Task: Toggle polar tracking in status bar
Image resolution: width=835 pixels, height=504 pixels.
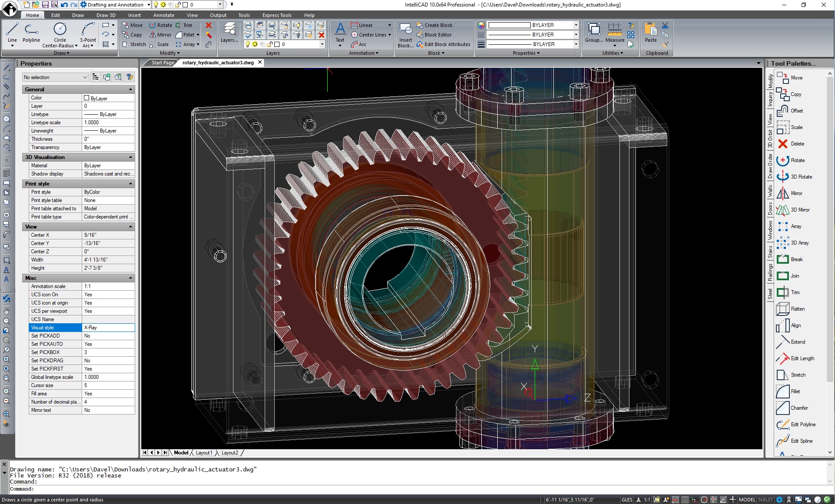Action: click(x=704, y=500)
